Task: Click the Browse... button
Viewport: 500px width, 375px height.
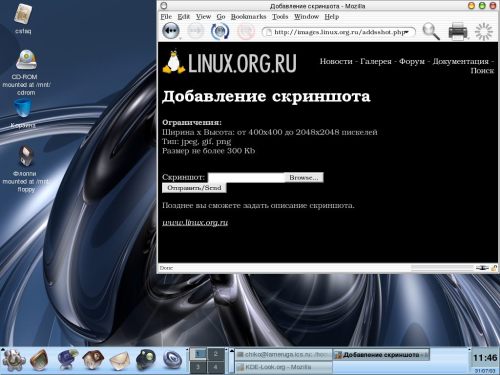Action: coord(304,177)
